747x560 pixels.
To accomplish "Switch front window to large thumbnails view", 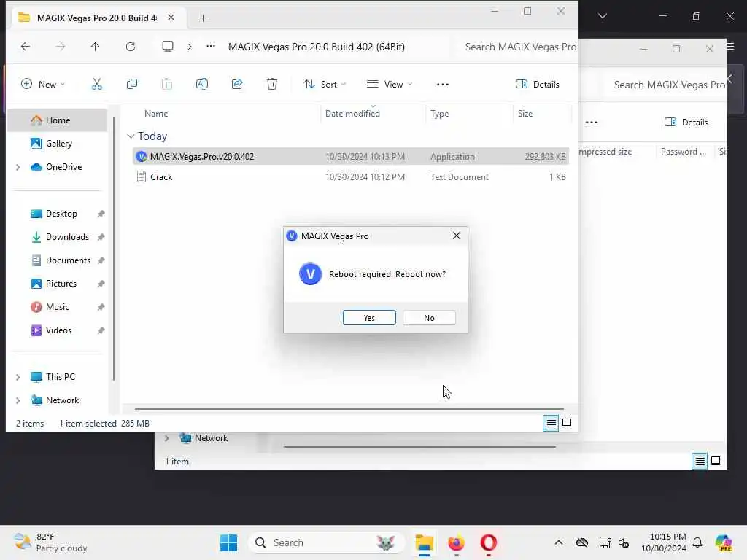I will click(x=567, y=423).
